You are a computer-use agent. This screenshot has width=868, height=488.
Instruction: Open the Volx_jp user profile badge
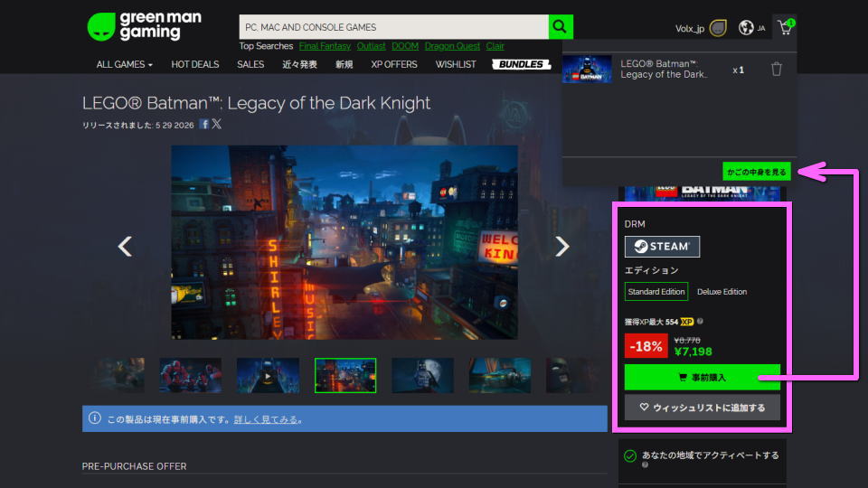tap(719, 28)
